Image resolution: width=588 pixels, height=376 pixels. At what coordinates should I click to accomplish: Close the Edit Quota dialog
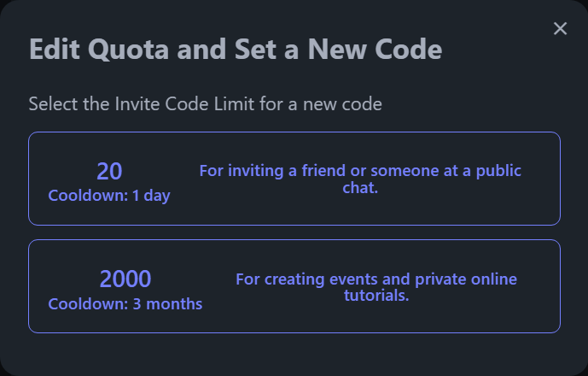[560, 29]
